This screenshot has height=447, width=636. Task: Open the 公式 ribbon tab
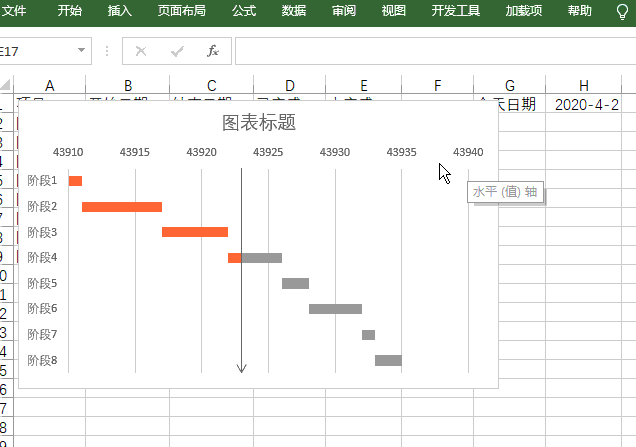click(x=244, y=11)
